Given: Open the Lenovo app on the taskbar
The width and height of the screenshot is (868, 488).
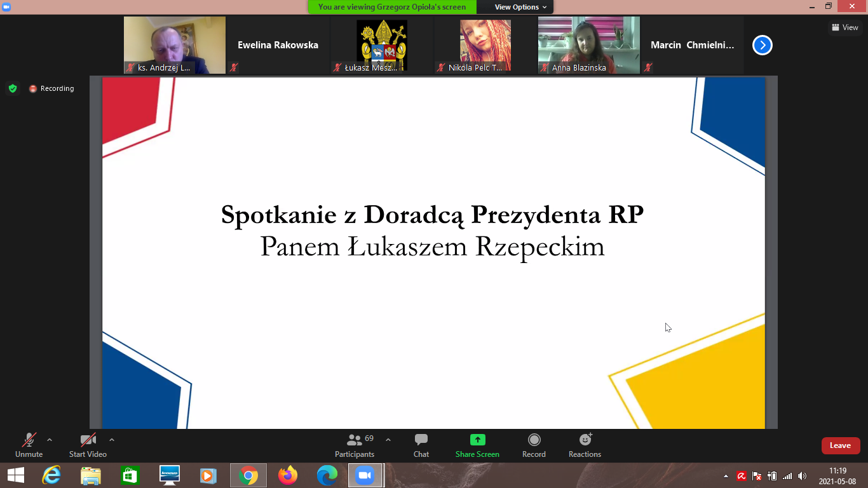Looking at the screenshot, I should 170,475.
